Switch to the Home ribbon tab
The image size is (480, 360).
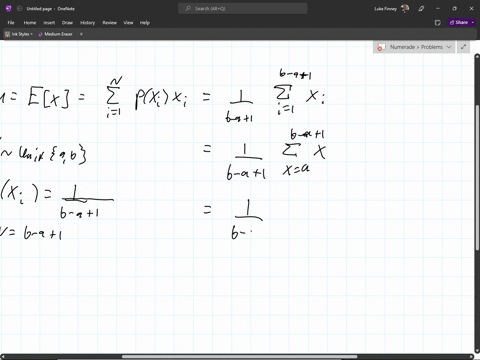coord(30,23)
